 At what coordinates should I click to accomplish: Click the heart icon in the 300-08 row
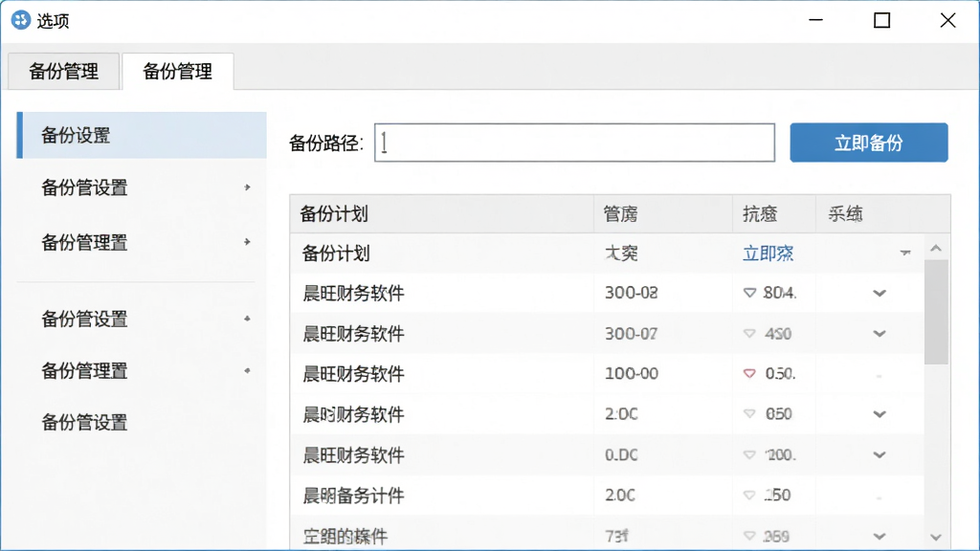point(749,293)
